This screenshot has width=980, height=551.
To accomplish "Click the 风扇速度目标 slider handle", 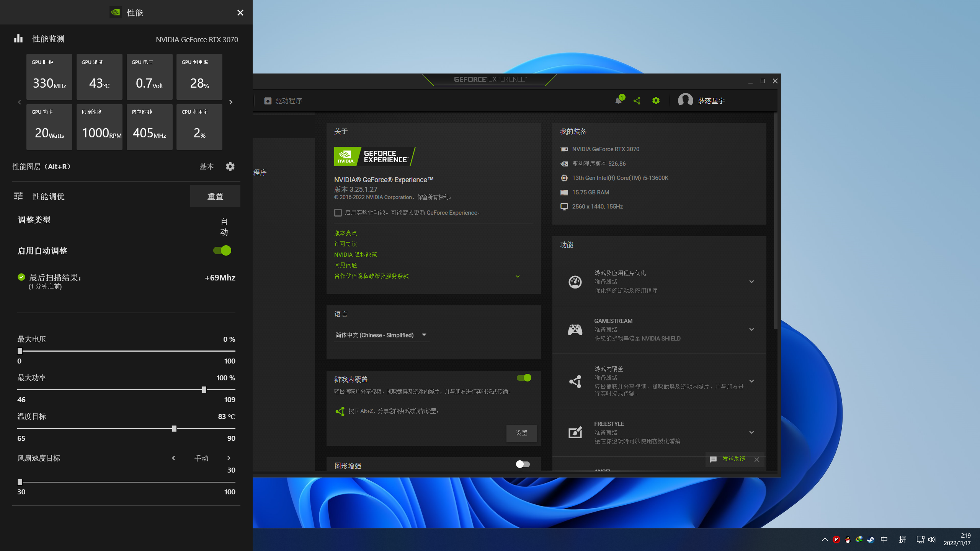I will (20, 482).
